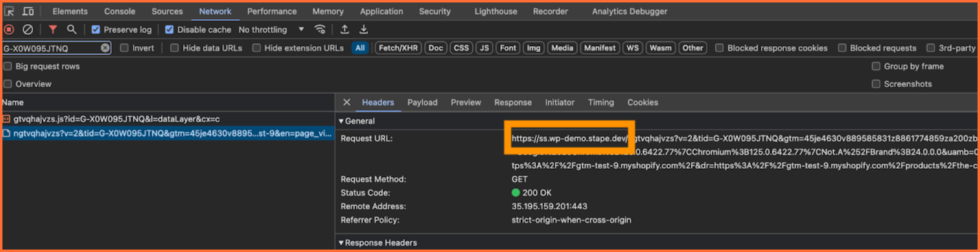Stop recording network log
Image resolution: width=980 pixels, height=252 pixels.
point(9,29)
